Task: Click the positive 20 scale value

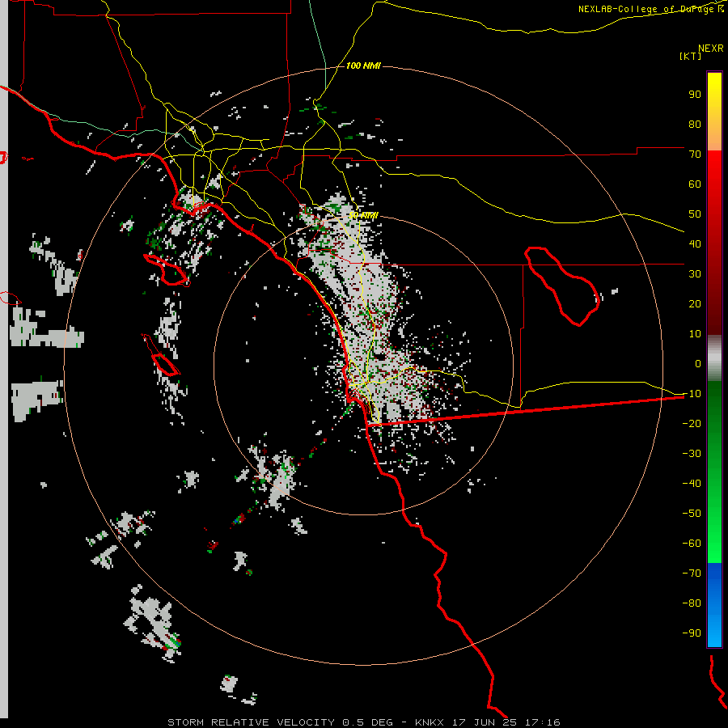Action: click(x=695, y=303)
